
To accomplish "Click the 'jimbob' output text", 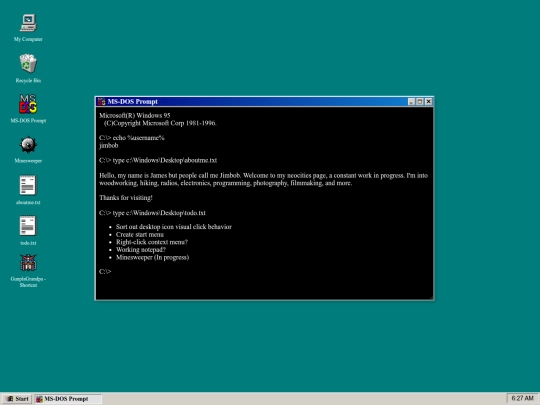I will pyautogui.click(x=108, y=146).
